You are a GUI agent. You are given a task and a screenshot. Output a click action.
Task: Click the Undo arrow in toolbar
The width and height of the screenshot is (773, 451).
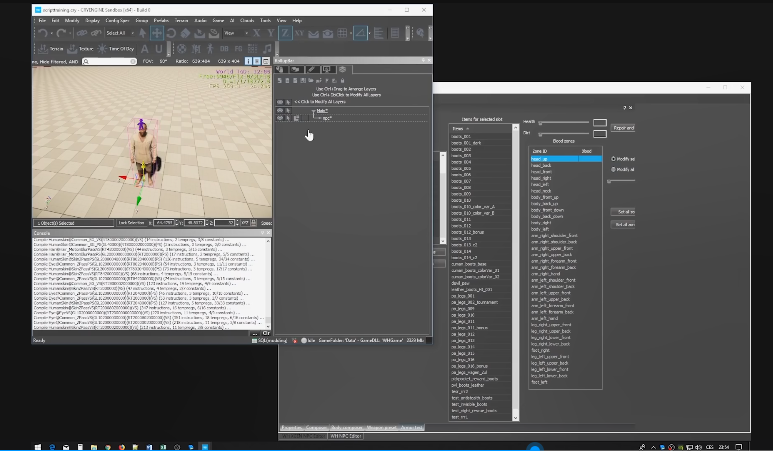(42, 33)
